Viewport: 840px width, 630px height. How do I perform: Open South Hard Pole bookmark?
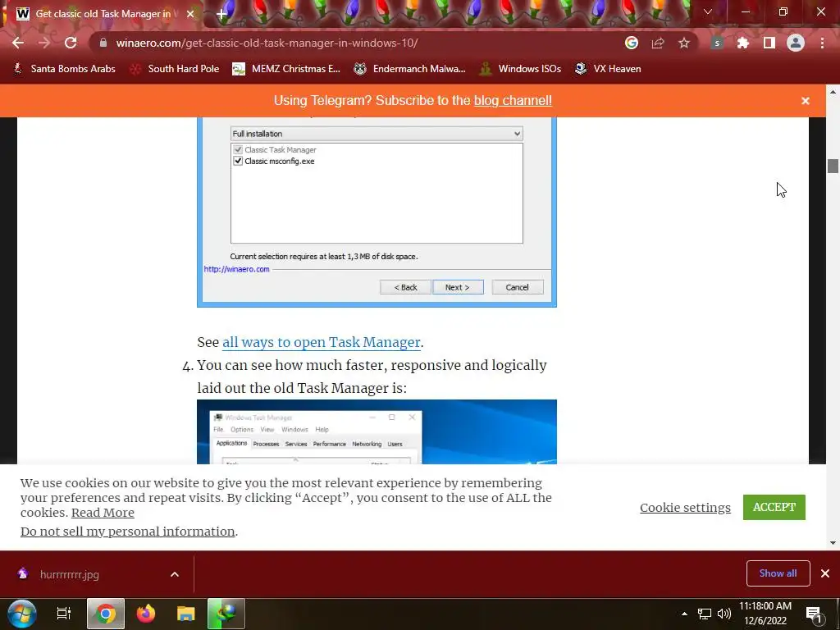point(175,69)
